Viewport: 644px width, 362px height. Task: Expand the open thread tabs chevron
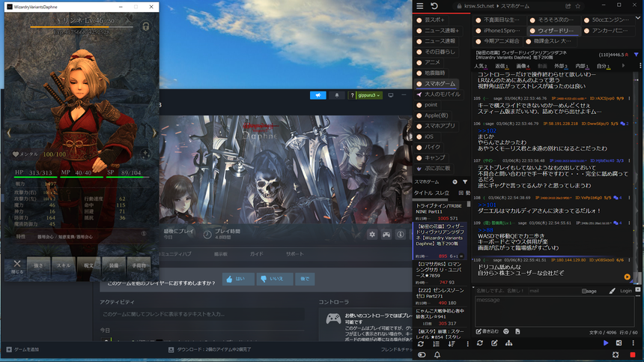(638, 18)
